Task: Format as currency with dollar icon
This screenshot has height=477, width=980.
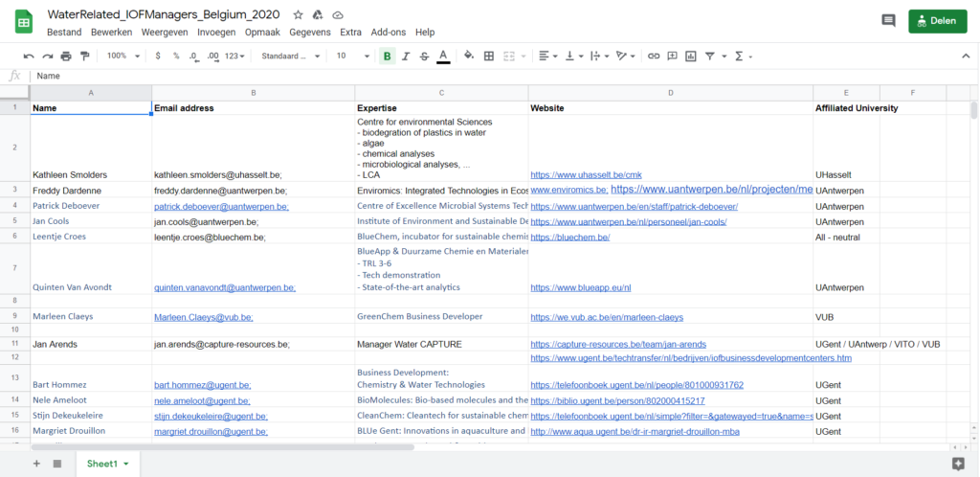Action: (x=158, y=57)
